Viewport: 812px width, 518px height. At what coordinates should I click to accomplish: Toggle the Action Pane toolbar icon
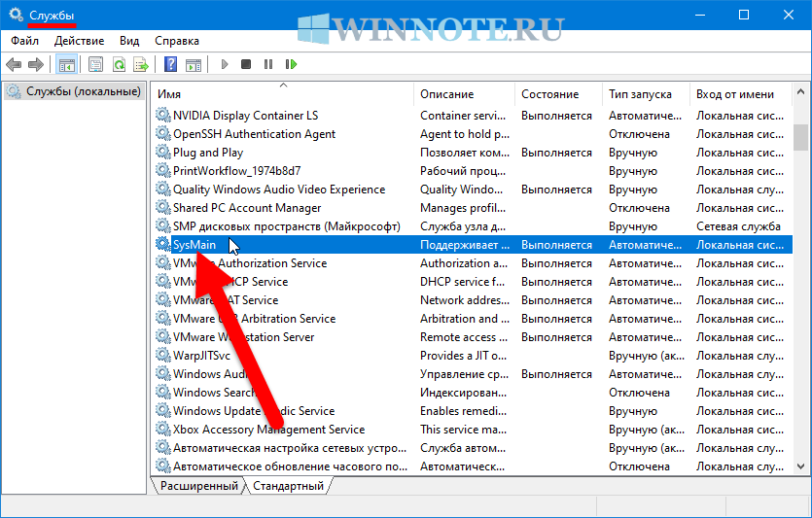[x=194, y=65]
